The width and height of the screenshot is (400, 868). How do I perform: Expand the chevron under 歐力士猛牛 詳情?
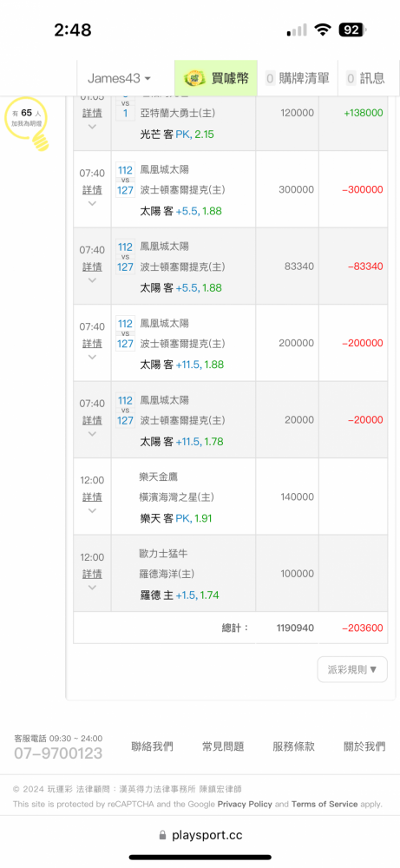(x=92, y=588)
